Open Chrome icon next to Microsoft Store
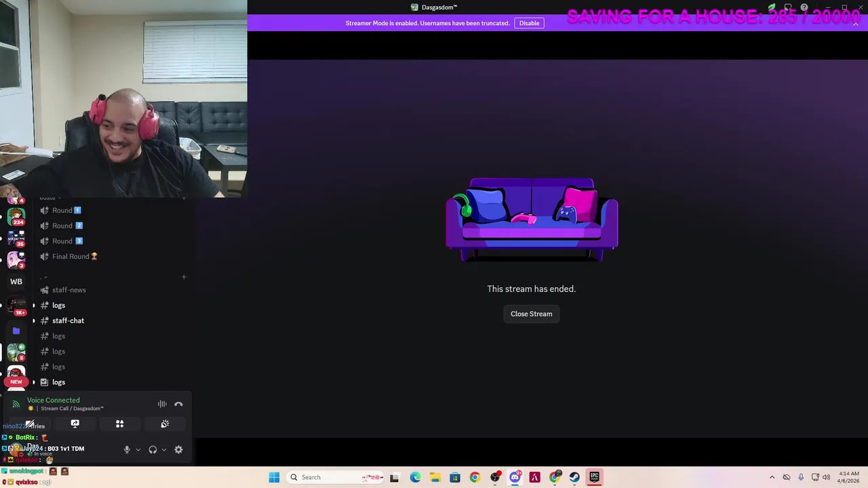 coord(475,477)
